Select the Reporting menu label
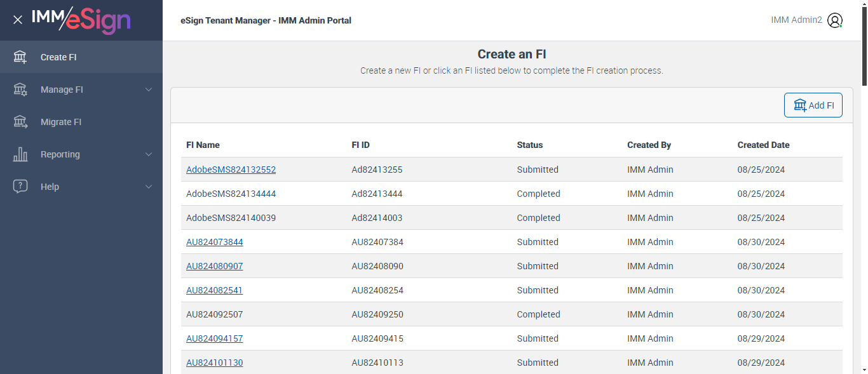 [x=60, y=154]
